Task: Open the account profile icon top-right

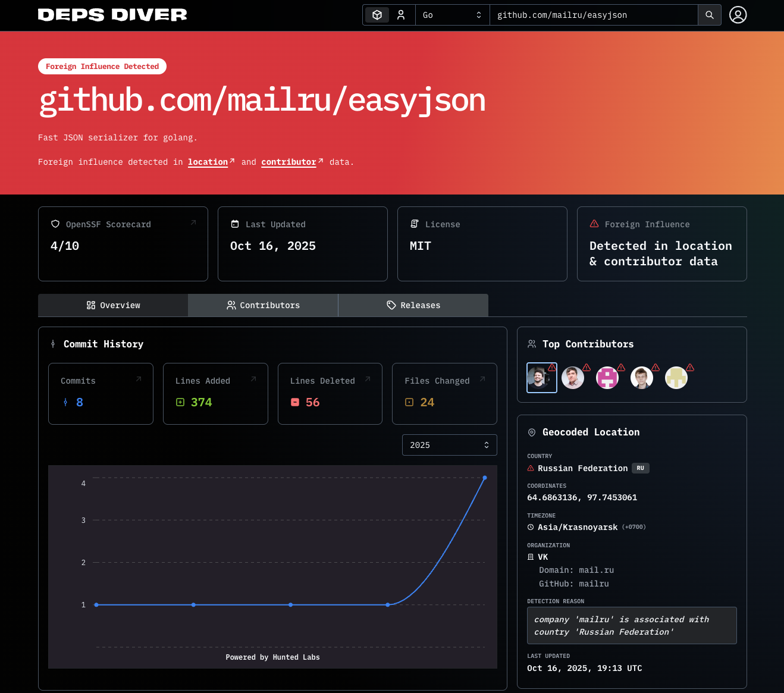Action: [x=738, y=15]
